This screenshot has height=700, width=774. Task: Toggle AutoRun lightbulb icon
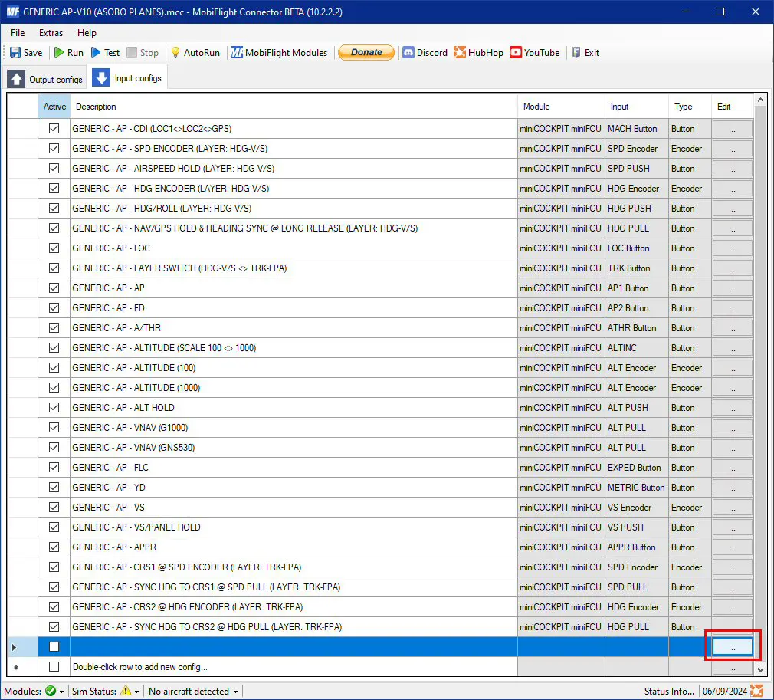coord(175,52)
